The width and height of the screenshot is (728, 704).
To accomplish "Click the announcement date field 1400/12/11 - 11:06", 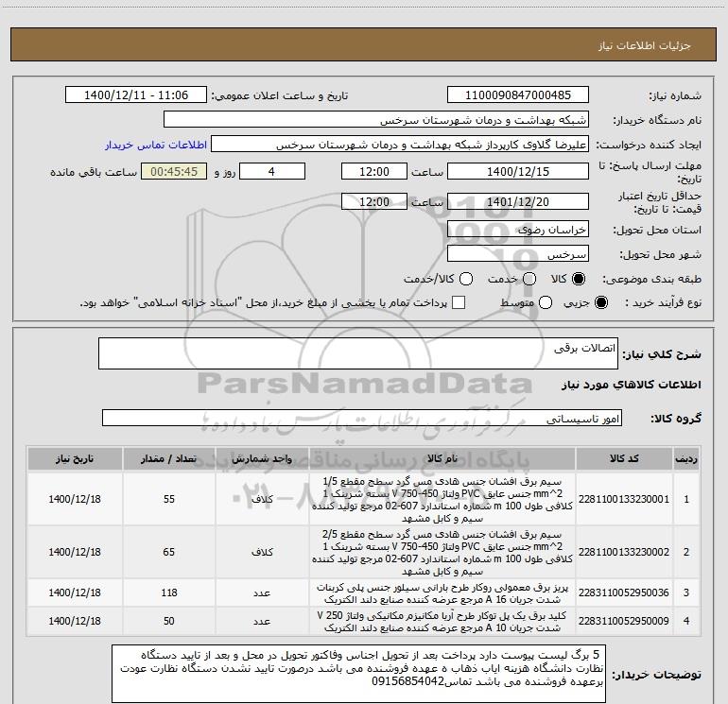I will pos(136,95).
